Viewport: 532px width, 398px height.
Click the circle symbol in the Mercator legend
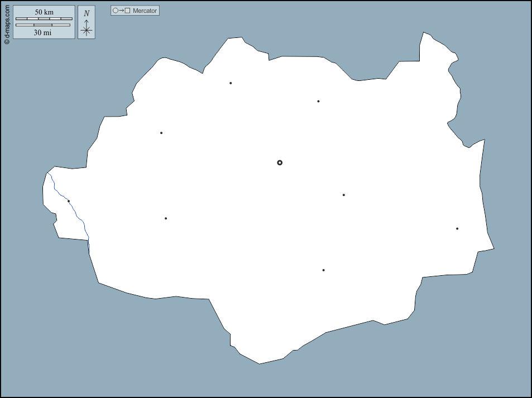click(x=115, y=10)
